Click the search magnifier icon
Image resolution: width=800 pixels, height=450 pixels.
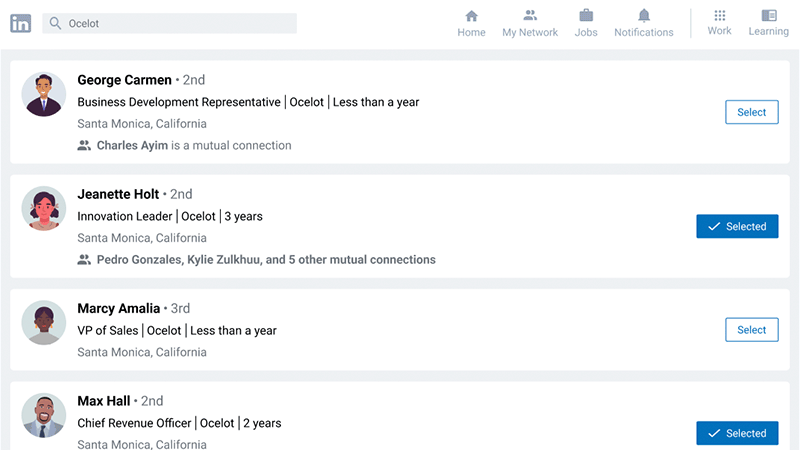(x=55, y=23)
